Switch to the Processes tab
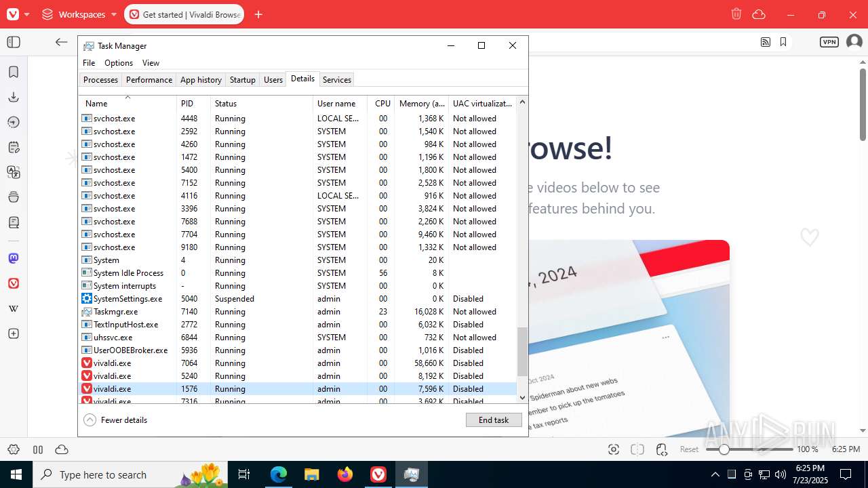 point(100,80)
